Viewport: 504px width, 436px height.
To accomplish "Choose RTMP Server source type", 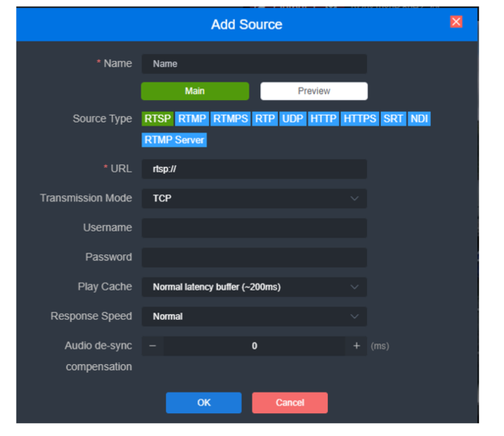I will (x=174, y=140).
